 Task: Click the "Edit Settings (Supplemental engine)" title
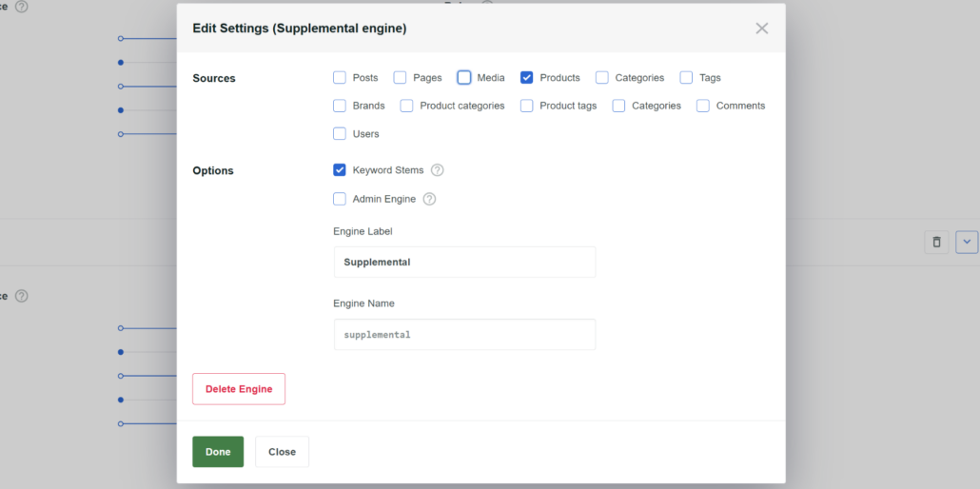pos(300,29)
